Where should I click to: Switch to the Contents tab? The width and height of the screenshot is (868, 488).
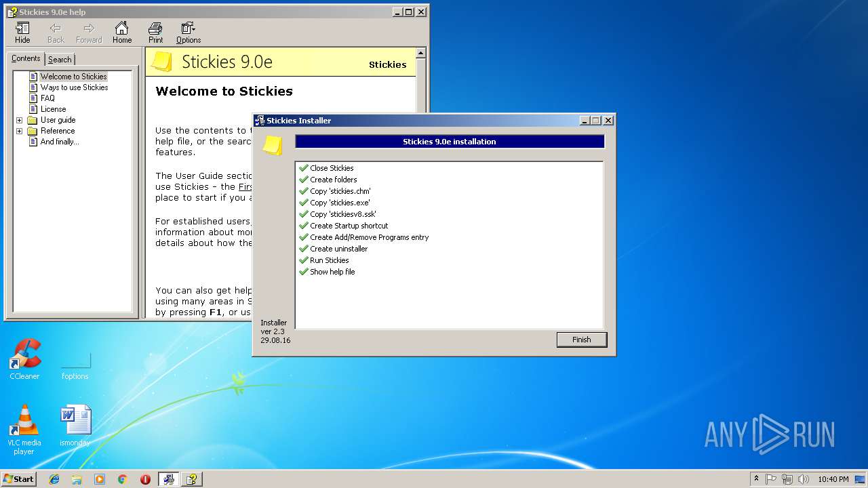tap(26, 59)
